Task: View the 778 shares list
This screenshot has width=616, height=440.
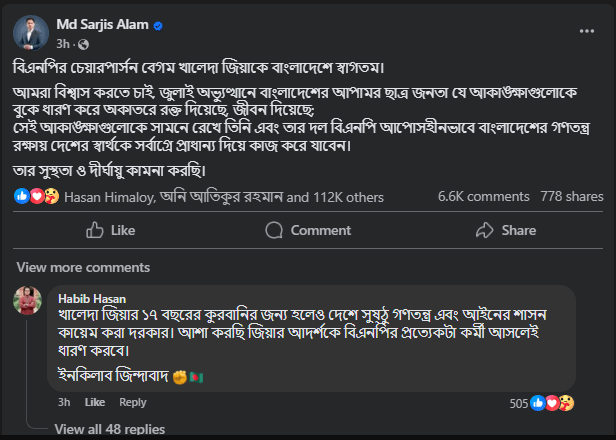Action: 568,197
